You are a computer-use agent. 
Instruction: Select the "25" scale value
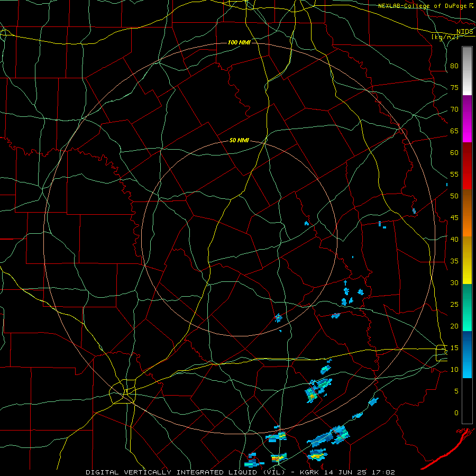(454, 305)
